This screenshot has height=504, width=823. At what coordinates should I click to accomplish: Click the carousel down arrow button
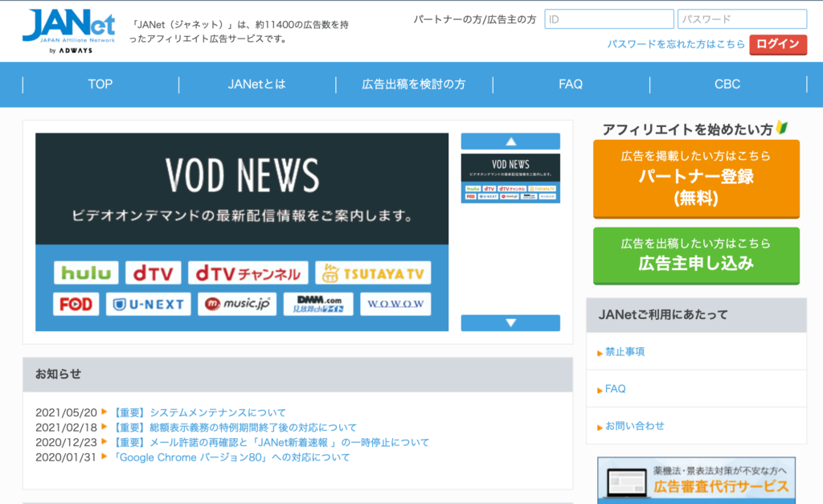pyautogui.click(x=510, y=323)
